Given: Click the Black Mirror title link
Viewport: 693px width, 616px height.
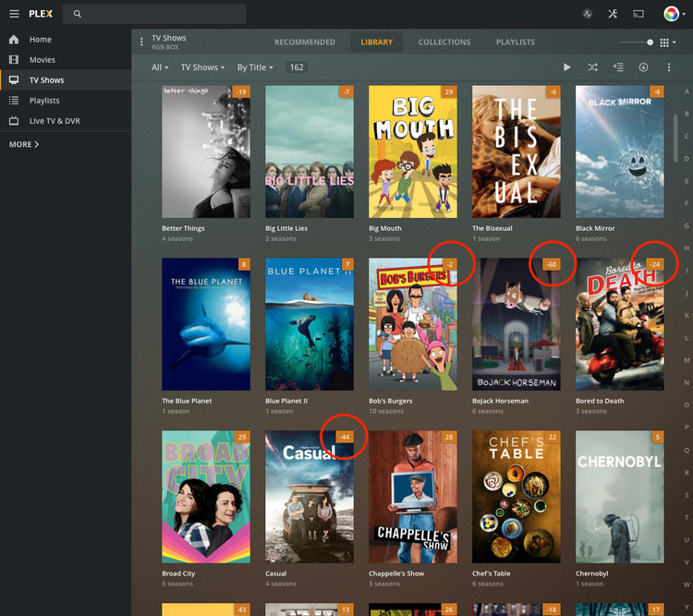Looking at the screenshot, I should (595, 228).
